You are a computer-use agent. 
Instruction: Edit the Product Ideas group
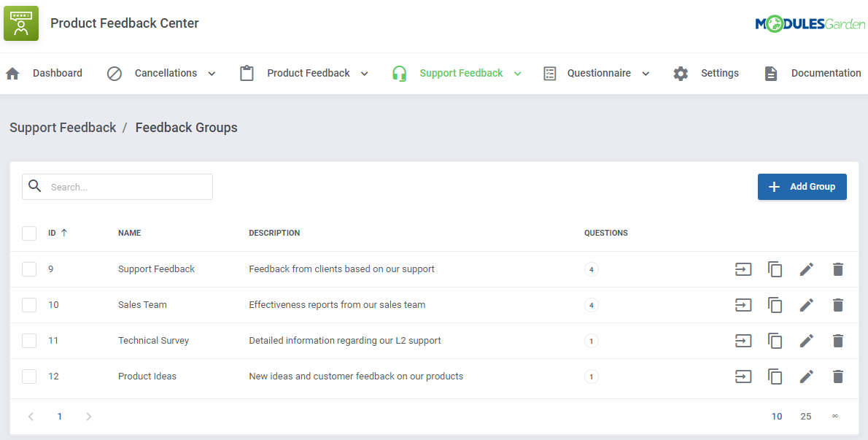click(807, 377)
